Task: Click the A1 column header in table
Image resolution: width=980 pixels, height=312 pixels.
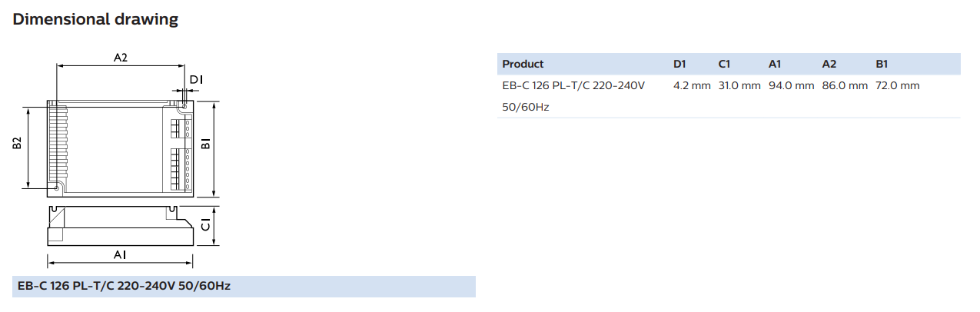Action: coord(775,64)
